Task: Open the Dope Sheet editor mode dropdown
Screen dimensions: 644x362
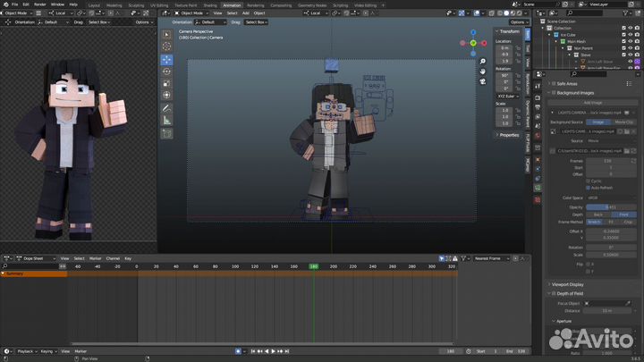Action: (35, 258)
